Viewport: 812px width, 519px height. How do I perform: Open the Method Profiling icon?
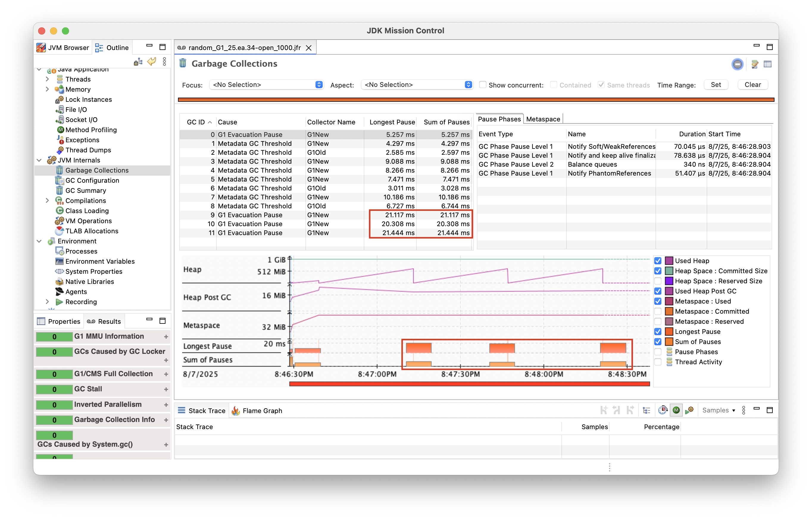click(60, 129)
